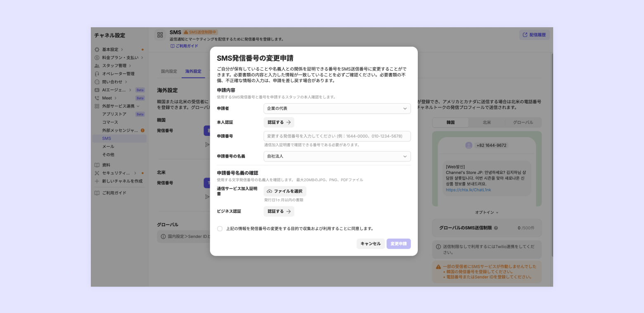Click the 基本設定 gear icon in sidebar
Screen dimensions: 644x313
coord(97,50)
